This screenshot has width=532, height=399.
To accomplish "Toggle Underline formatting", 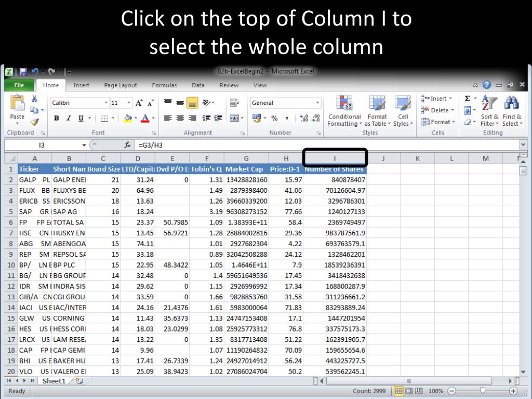I will click(81, 118).
